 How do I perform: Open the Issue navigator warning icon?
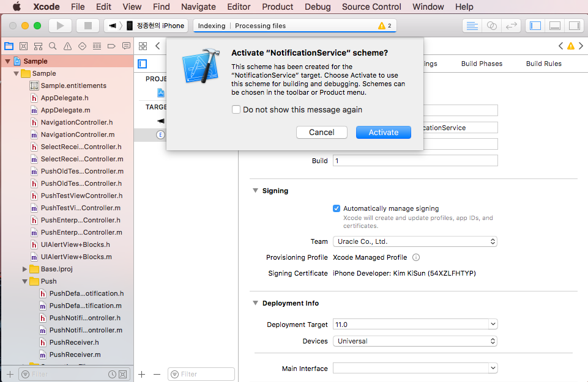click(x=67, y=46)
